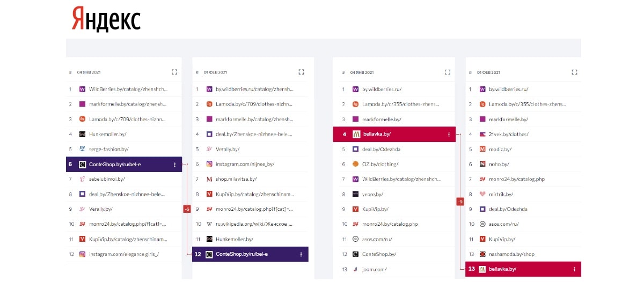Expand the second 04 ЯНВ 2021 panel fullscreen
This screenshot has width=644, height=282.
448,72
